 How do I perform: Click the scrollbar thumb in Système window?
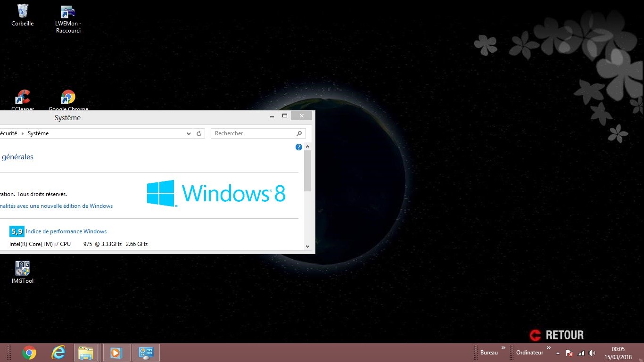point(308,171)
